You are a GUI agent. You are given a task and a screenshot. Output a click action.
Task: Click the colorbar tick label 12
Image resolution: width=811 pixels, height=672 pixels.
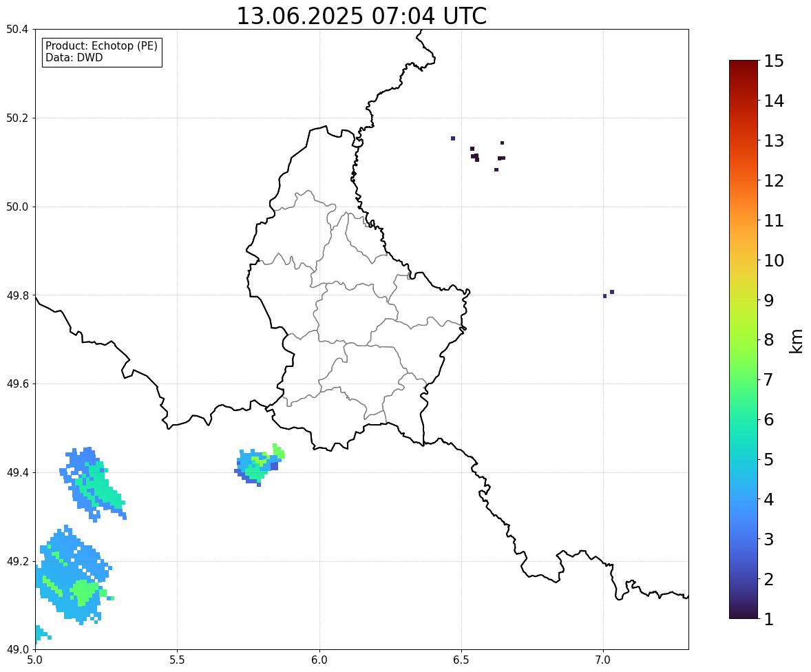coord(775,180)
